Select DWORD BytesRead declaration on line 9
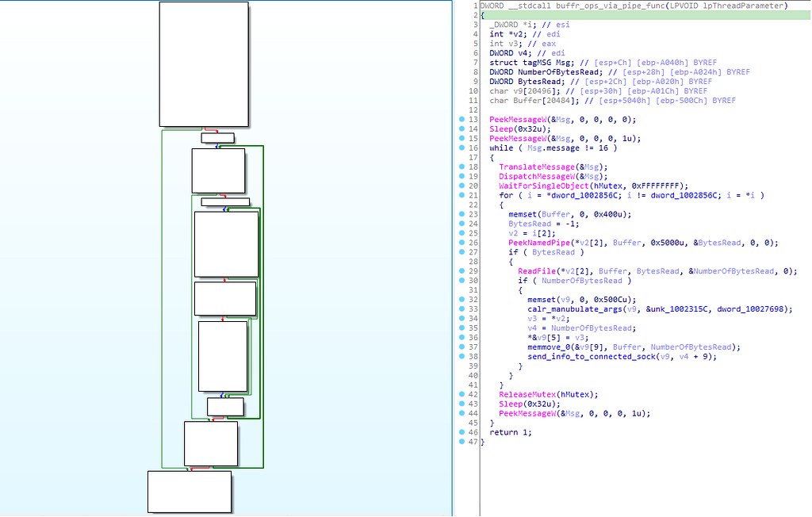812x517 pixels. [x=527, y=82]
